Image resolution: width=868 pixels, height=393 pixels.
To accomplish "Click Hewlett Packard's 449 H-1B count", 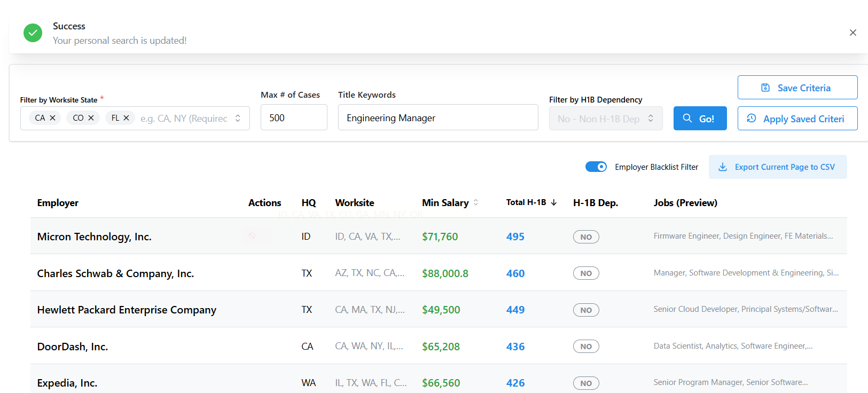I will [x=515, y=310].
